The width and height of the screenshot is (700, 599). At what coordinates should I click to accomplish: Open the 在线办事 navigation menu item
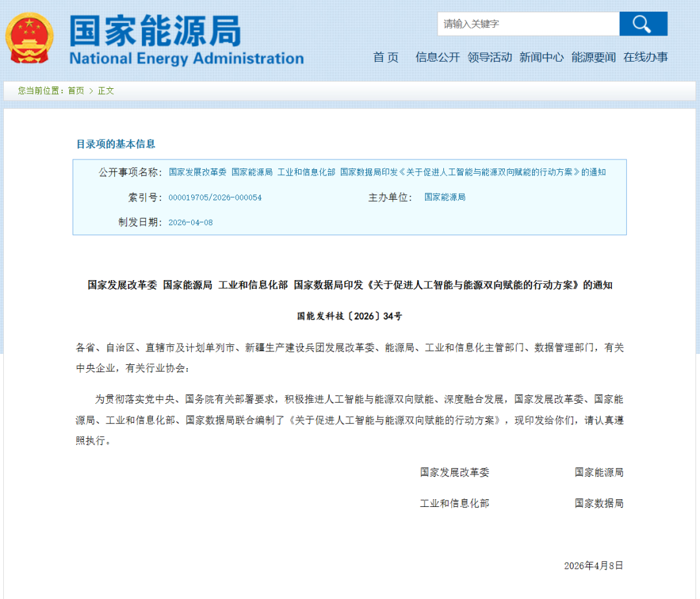tap(646, 57)
